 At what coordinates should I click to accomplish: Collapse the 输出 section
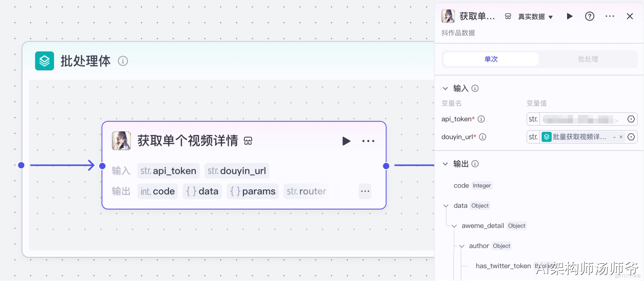point(445,164)
